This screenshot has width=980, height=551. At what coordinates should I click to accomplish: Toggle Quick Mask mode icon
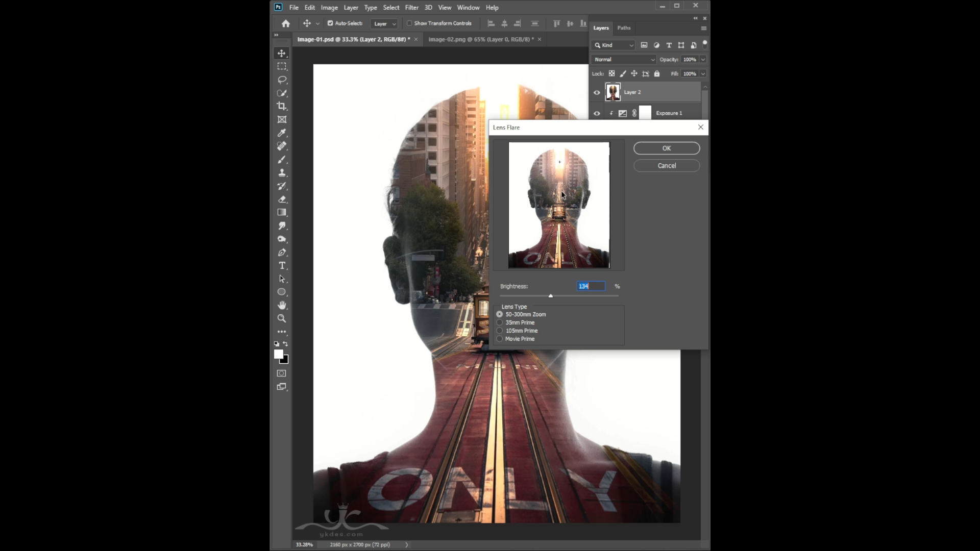click(282, 373)
